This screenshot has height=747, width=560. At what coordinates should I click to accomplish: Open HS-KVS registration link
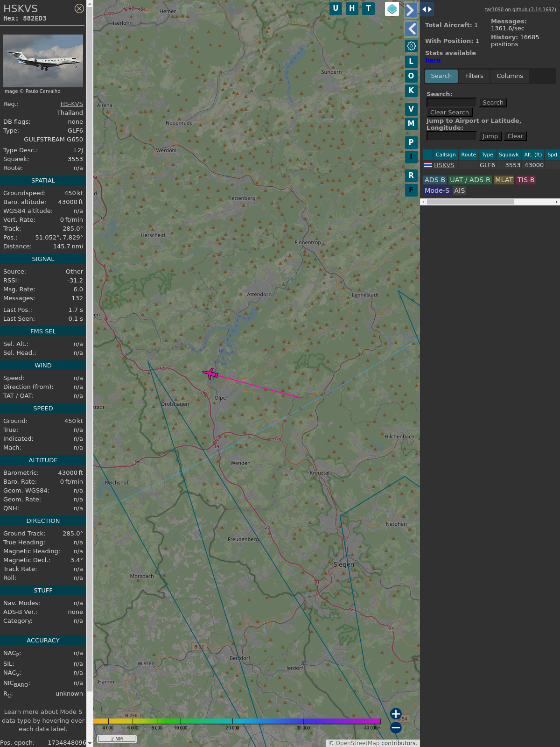[71, 104]
